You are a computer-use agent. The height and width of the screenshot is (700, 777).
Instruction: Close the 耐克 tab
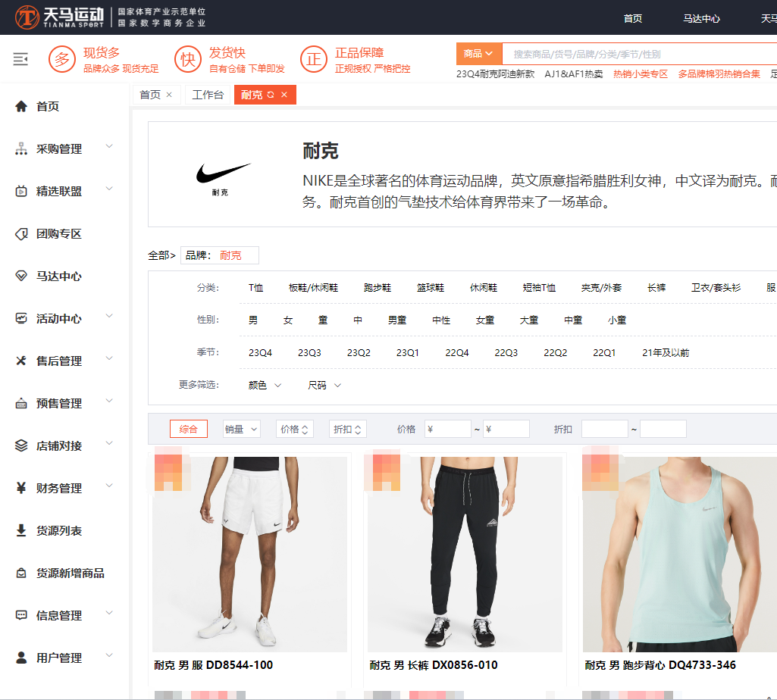(284, 95)
